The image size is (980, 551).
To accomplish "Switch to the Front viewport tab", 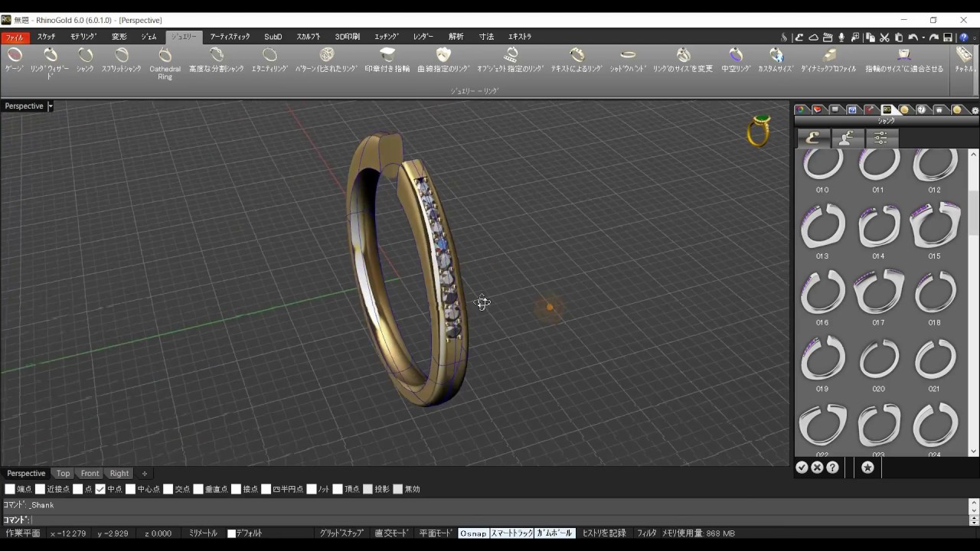I will click(x=90, y=474).
